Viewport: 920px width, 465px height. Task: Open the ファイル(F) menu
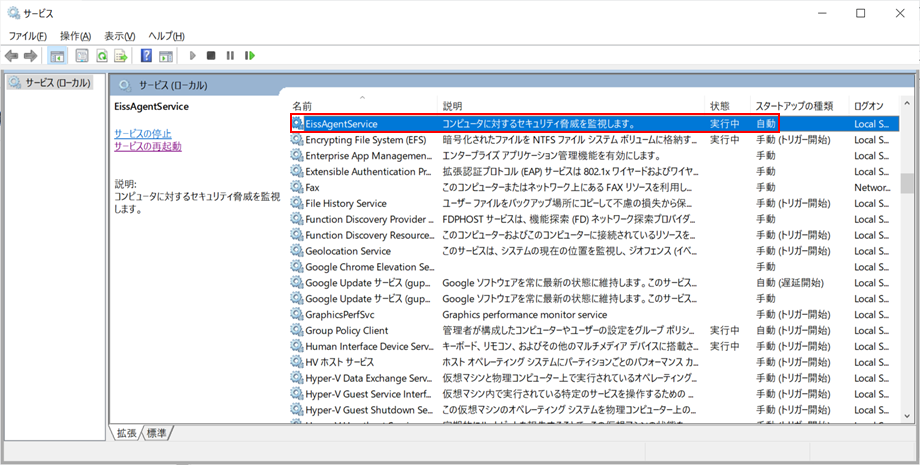coord(28,36)
